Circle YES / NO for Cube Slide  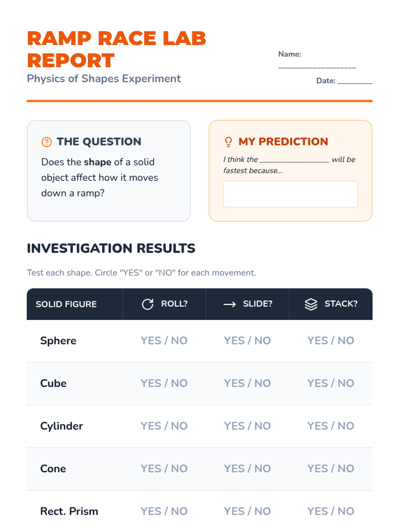(x=247, y=383)
